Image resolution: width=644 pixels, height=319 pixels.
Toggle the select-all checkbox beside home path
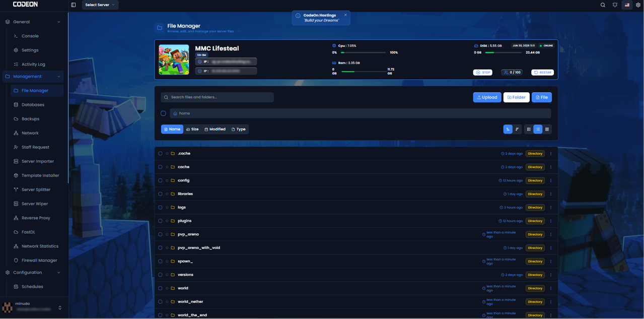163,113
